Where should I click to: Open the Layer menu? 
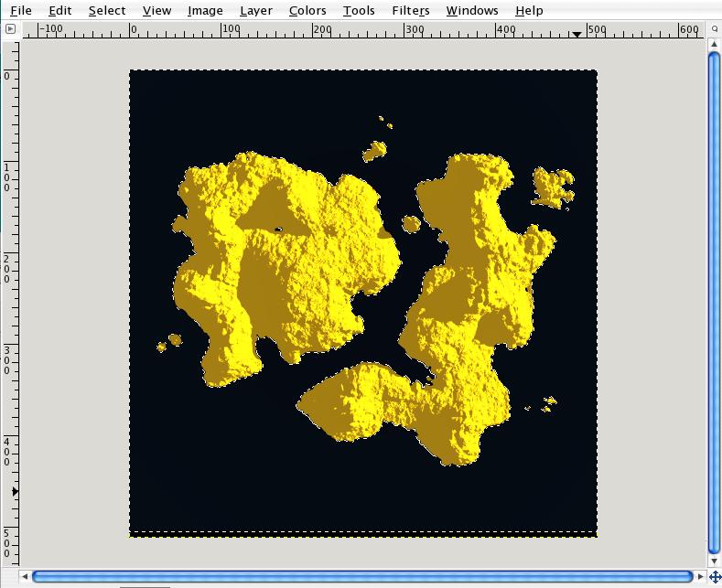pos(256,10)
